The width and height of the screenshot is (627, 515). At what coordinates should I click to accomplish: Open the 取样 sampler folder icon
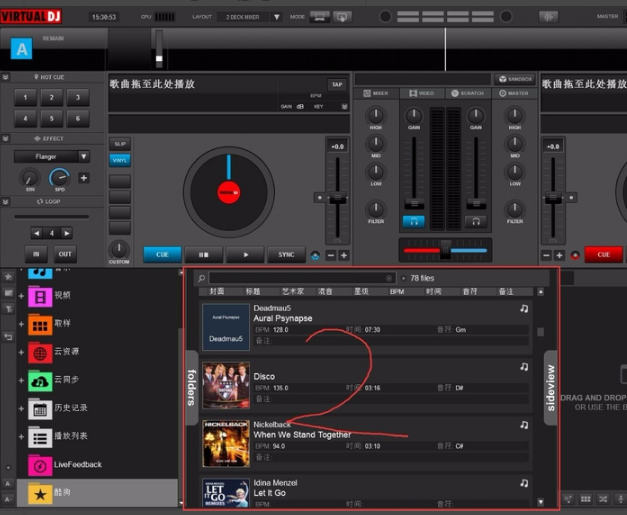[x=40, y=325]
